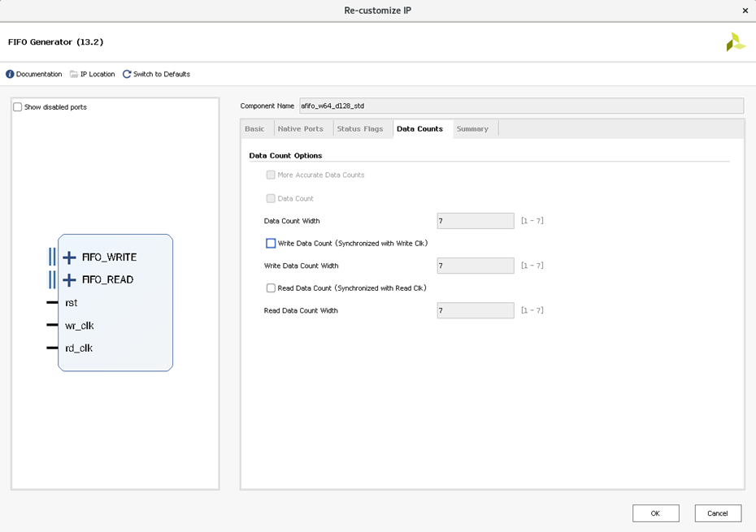The height and width of the screenshot is (532, 756).
Task: Click Switch to Defaults text
Action: pos(162,74)
